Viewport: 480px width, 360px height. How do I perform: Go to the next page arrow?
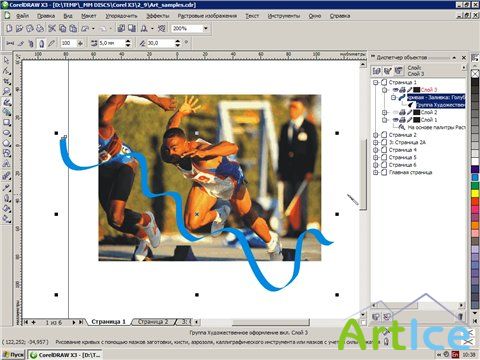[74, 322]
